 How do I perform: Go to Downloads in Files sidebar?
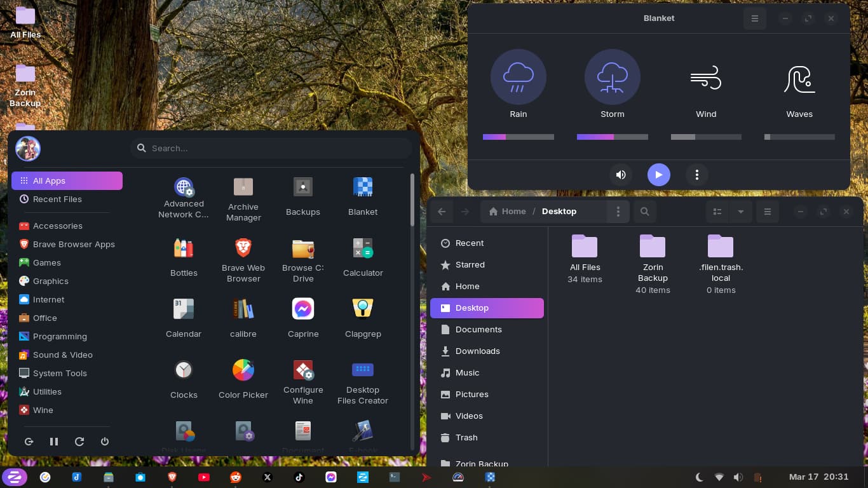click(477, 351)
